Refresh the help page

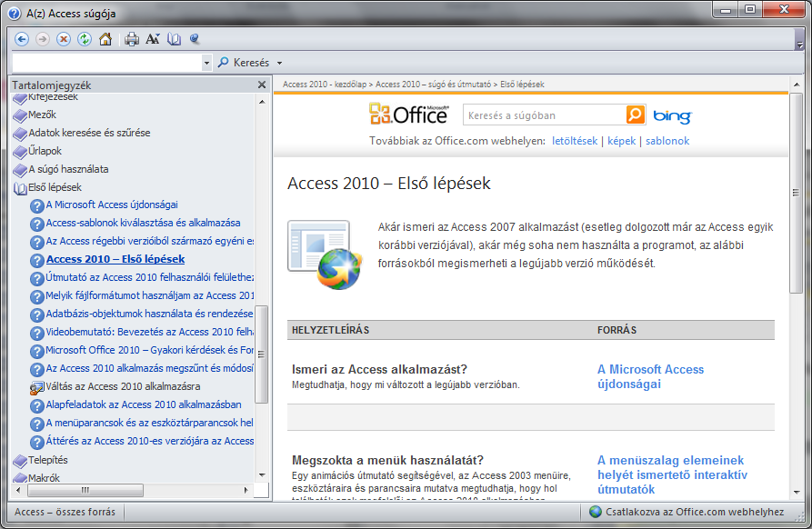[85, 39]
